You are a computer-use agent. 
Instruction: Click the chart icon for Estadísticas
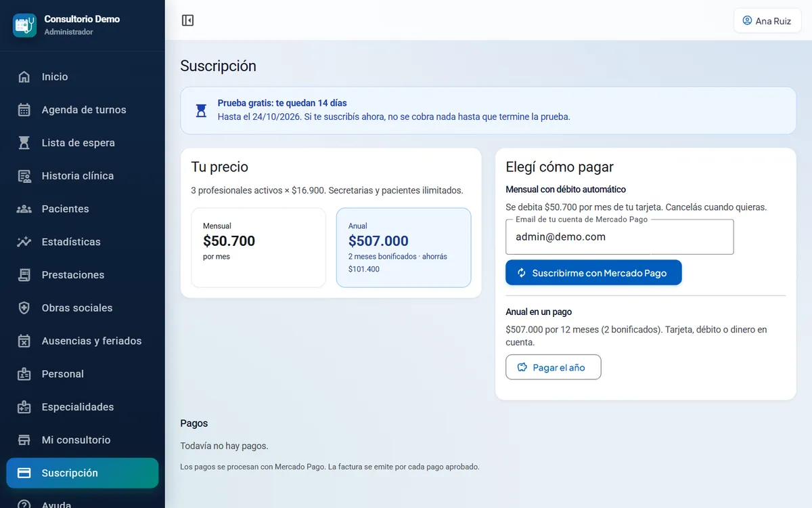pyautogui.click(x=24, y=242)
